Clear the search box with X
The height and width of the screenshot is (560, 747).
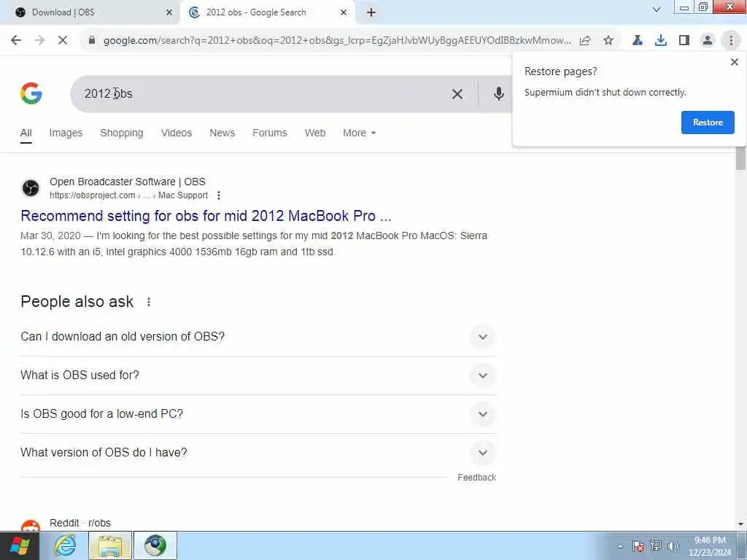pyautogui.click(x=457, y=94)
